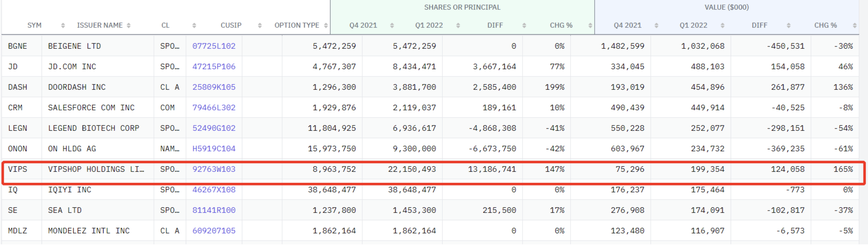Sort by OPTION TYPE column arrows
The image size is (868, 248).
click(x=326, y=26)
